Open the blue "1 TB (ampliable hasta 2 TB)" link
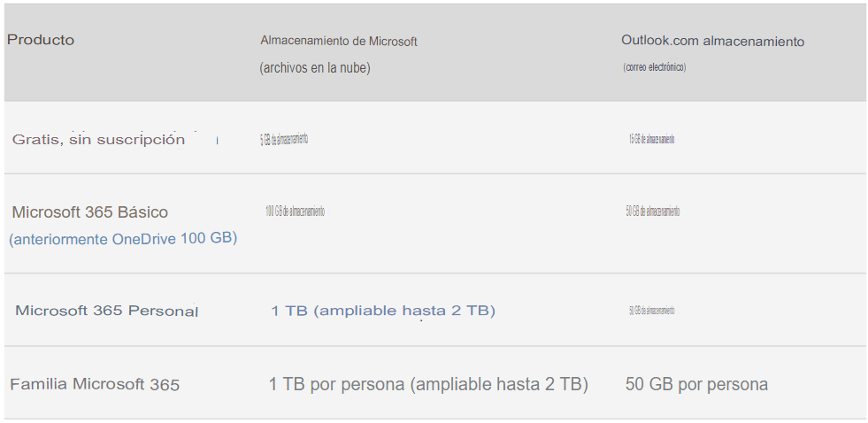This screenshot has width=868, height=423. 383,311
